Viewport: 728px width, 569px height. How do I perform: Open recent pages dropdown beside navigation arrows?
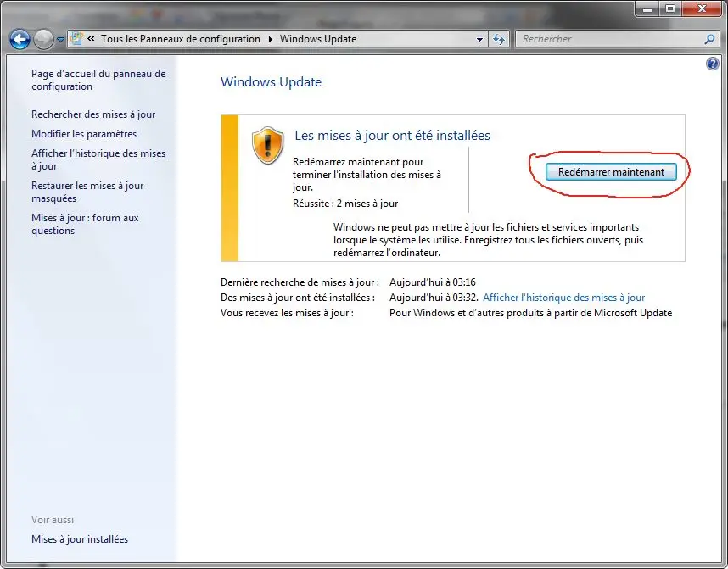coord(60,40)
